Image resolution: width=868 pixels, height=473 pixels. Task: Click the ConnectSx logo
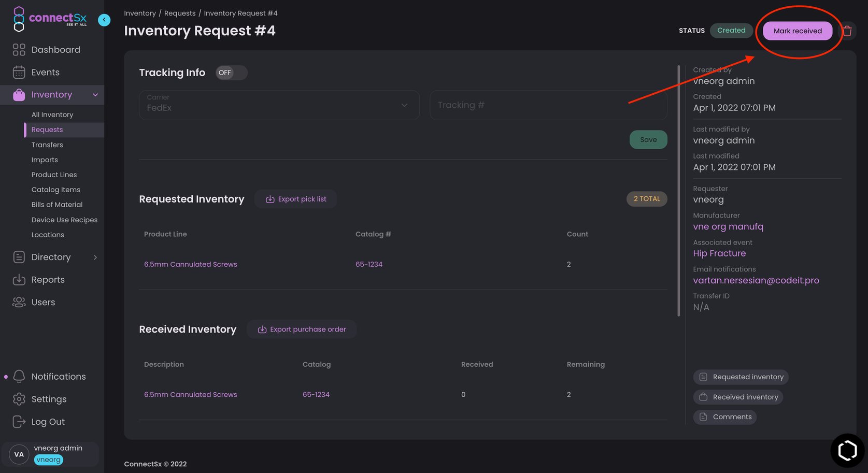pos(49,19)
